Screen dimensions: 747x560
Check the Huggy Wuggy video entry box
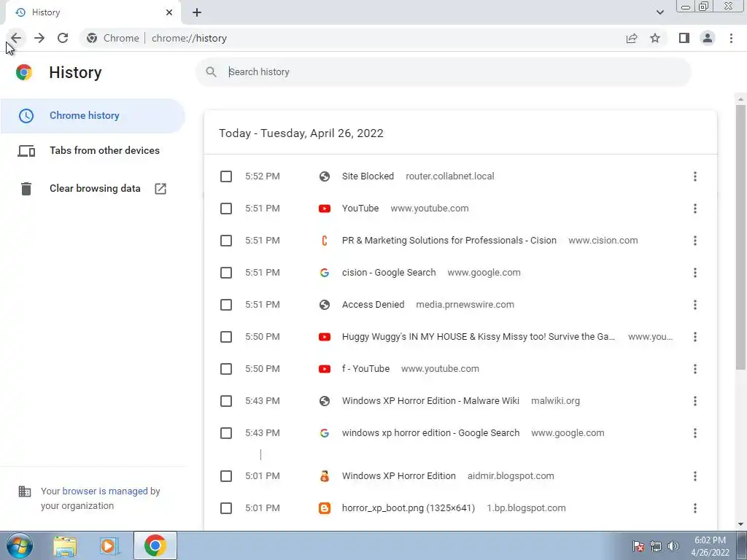pyautogui.click(x=226, y=337)
